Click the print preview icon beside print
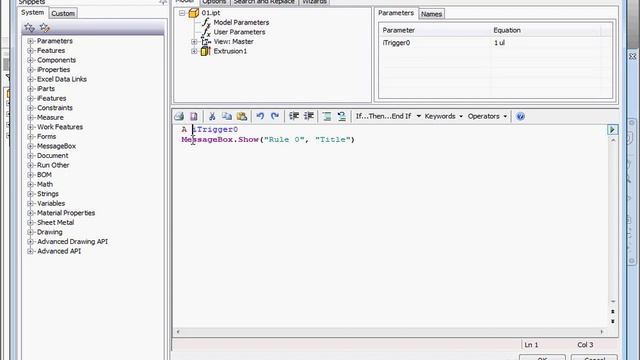 [193, 116]
